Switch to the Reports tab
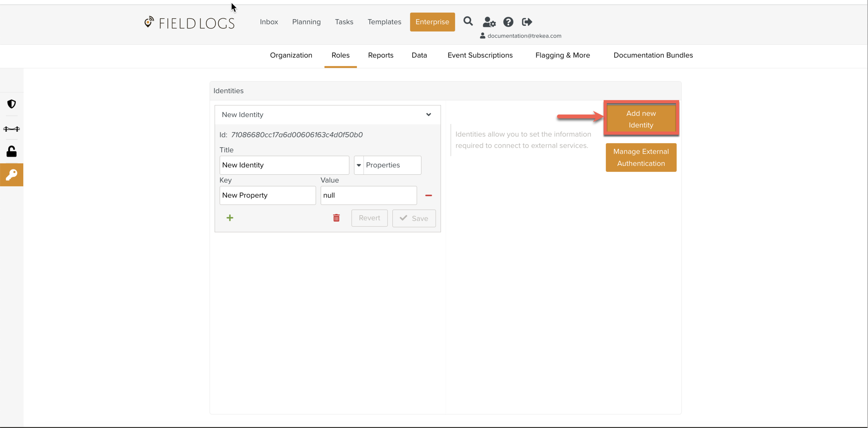Viewport: 868px width, 428px height. coord(381,55)
